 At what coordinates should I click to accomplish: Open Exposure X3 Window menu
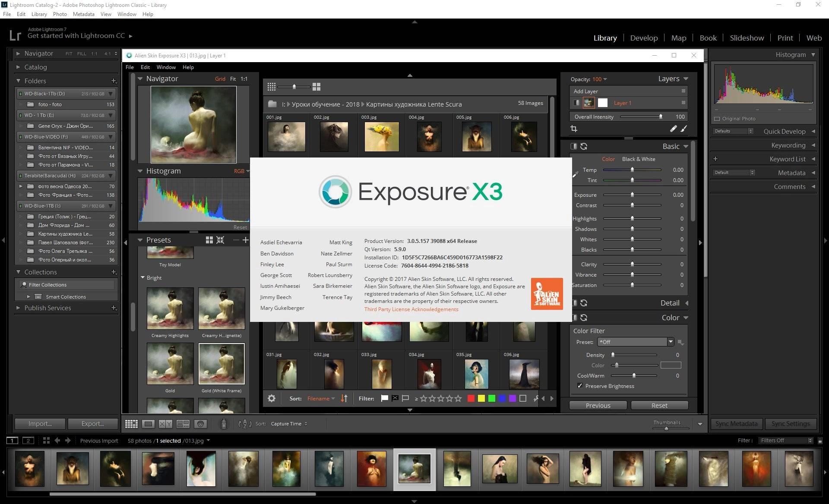166,67
